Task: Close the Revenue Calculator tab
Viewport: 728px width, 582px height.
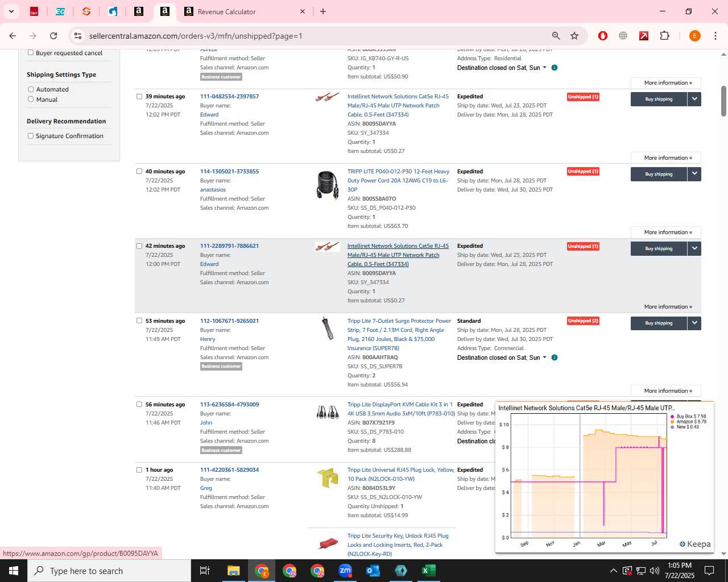Action: (303, 11)
